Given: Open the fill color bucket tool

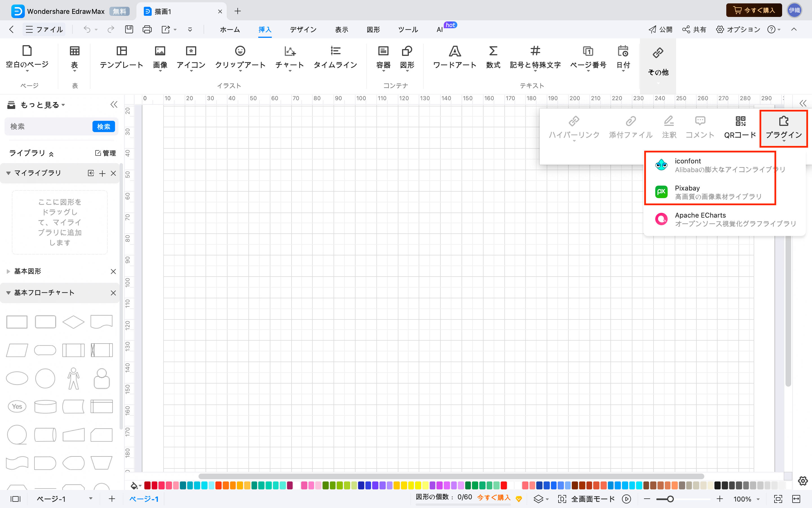Looking at the screenshot, I should click(134, 485).
